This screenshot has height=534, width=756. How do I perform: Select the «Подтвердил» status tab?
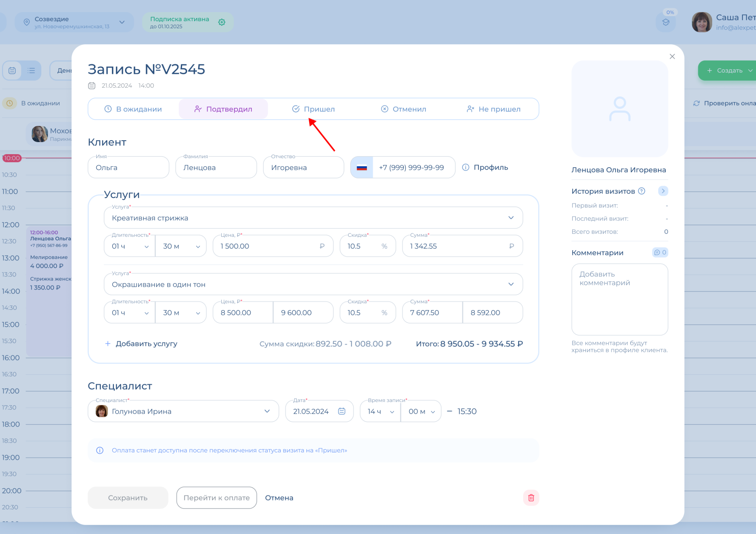pos(223,109)
